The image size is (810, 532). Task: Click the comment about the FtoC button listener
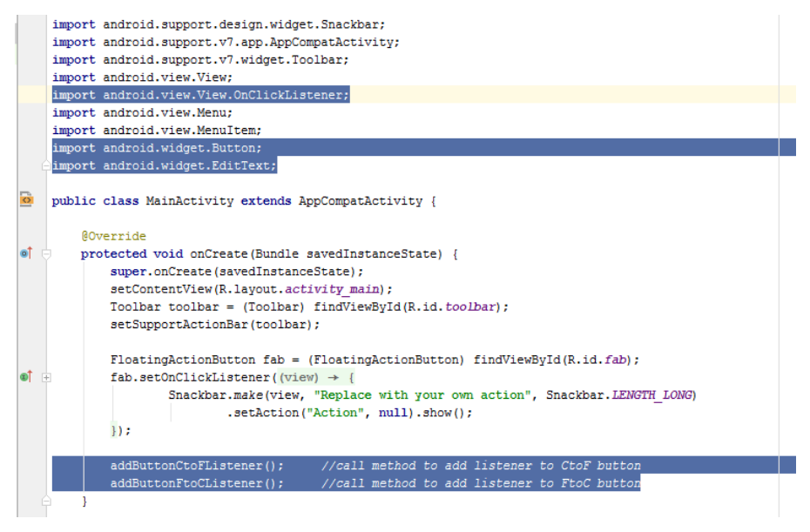[x=481, y=483]
